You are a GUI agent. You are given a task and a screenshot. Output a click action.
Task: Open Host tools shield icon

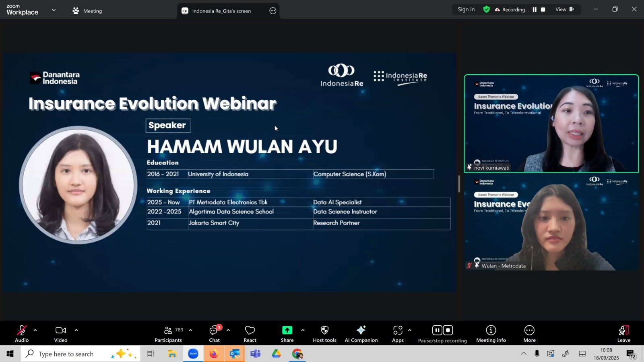click(x=324, y=334)
